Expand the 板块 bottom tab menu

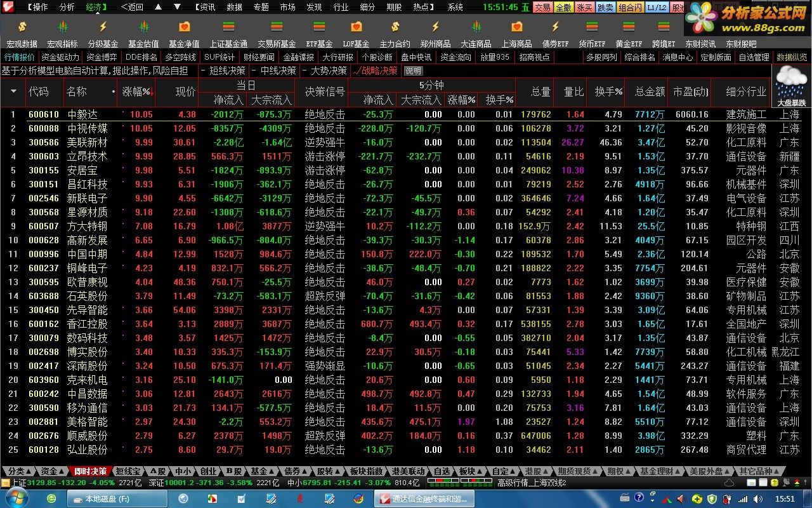(471, 471)
